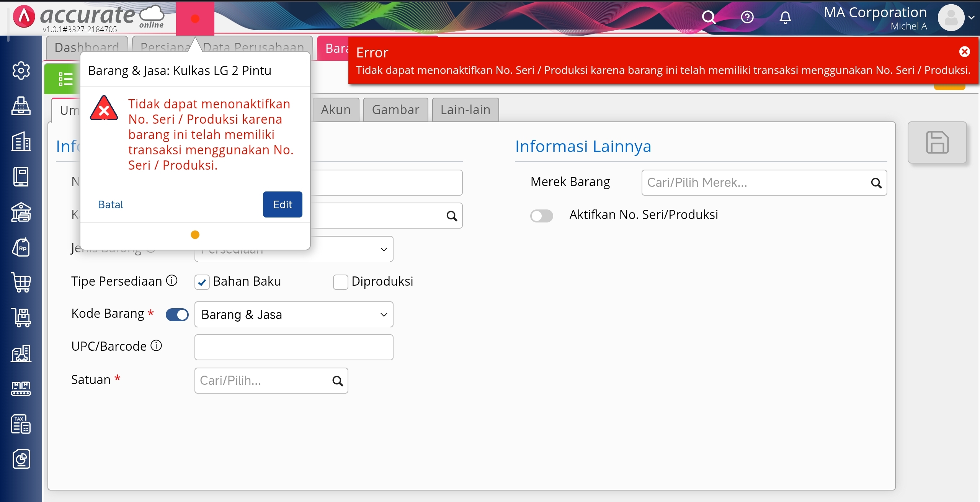
Task: Open the TAX module sidebar icon
Action: [21, 424]
